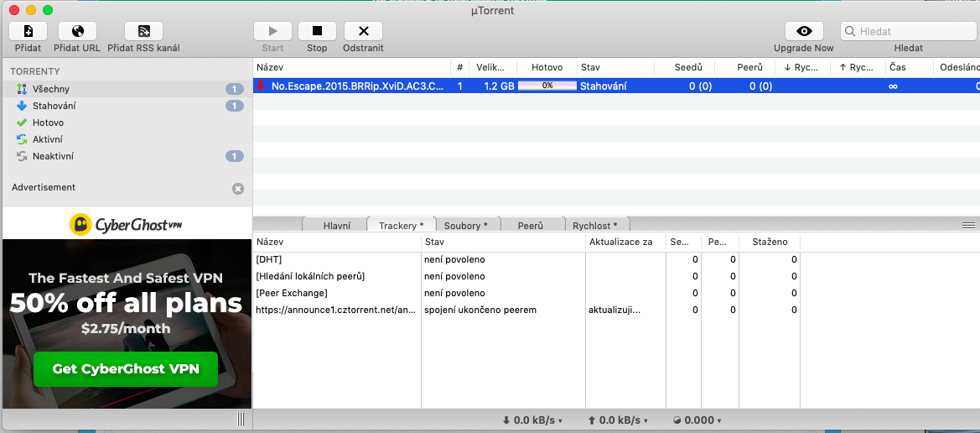Click the red download arrow status icon

261,86
